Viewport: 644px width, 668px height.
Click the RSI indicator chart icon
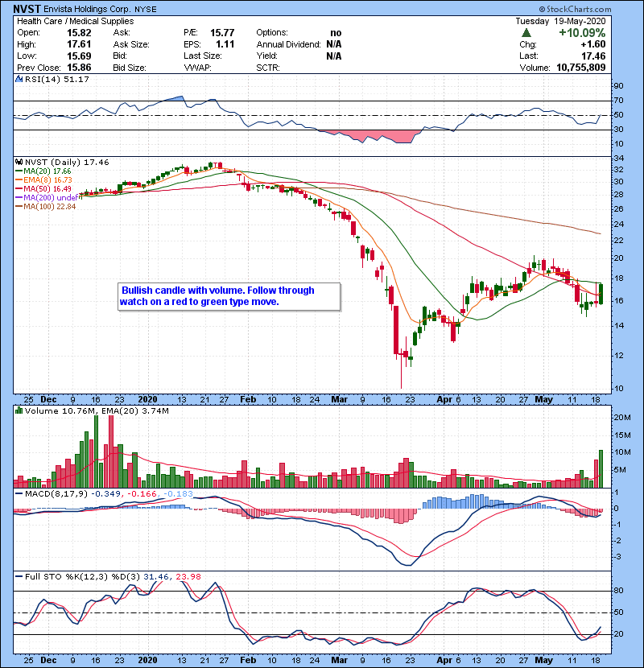tap(19, 79)
